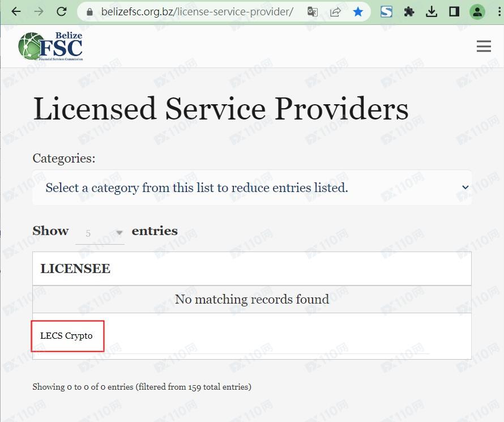Change the Show entries count dropdown
The width and height of the screenshot is (504, 422).
(x=100, y=233)
